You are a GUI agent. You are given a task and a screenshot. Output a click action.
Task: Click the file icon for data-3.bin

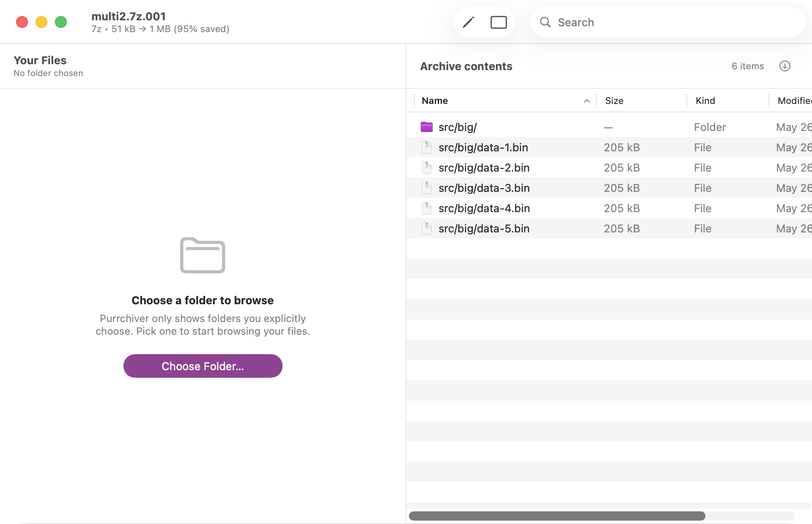[427, 188]
